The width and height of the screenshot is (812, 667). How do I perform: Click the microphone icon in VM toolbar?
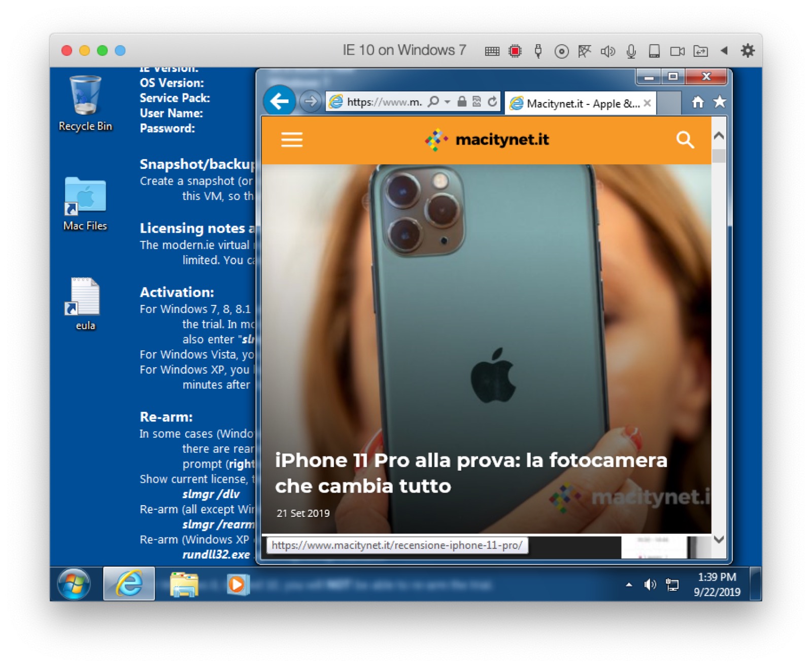(631, 51)
